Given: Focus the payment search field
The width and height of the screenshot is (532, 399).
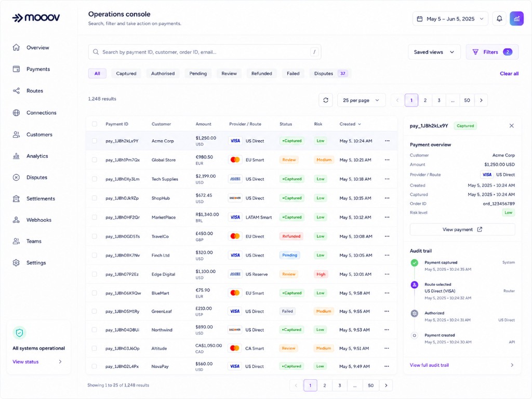Looking at the screenshot, I should 205,52.
